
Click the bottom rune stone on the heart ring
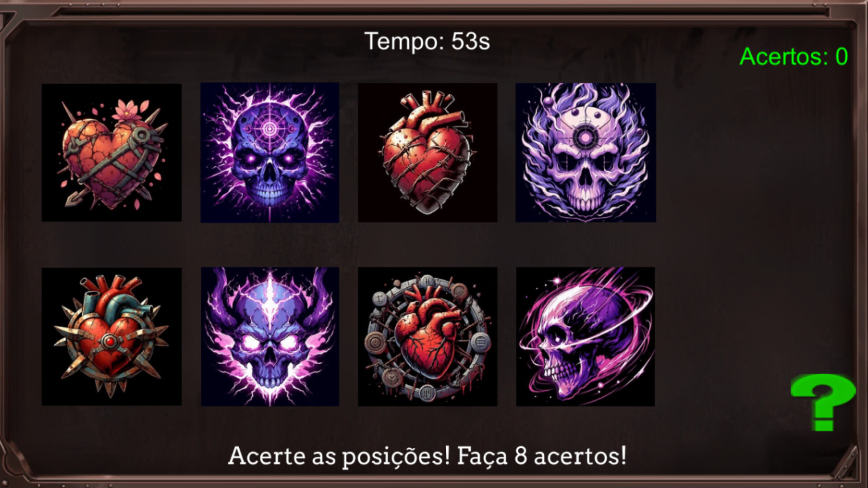coord(427,393)
